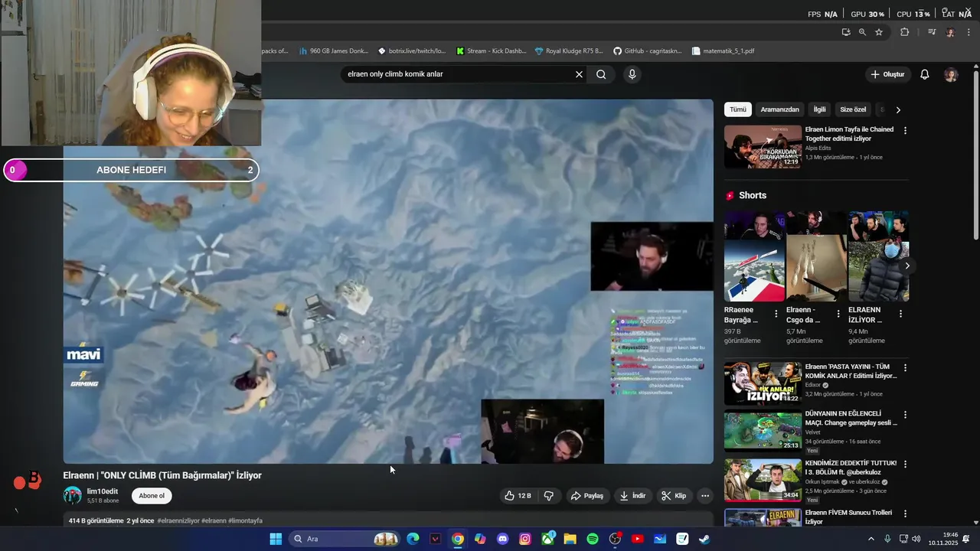Click the Windows taskbar search box

(345, 539)
